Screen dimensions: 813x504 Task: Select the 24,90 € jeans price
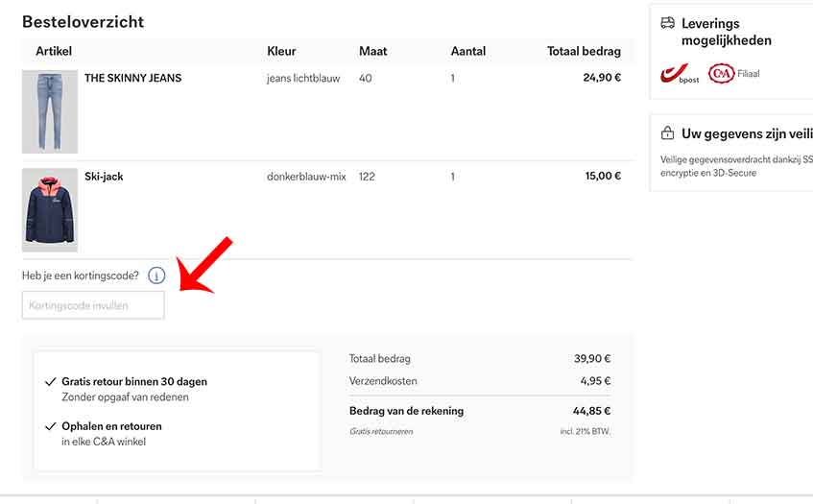tap(601, 78)
